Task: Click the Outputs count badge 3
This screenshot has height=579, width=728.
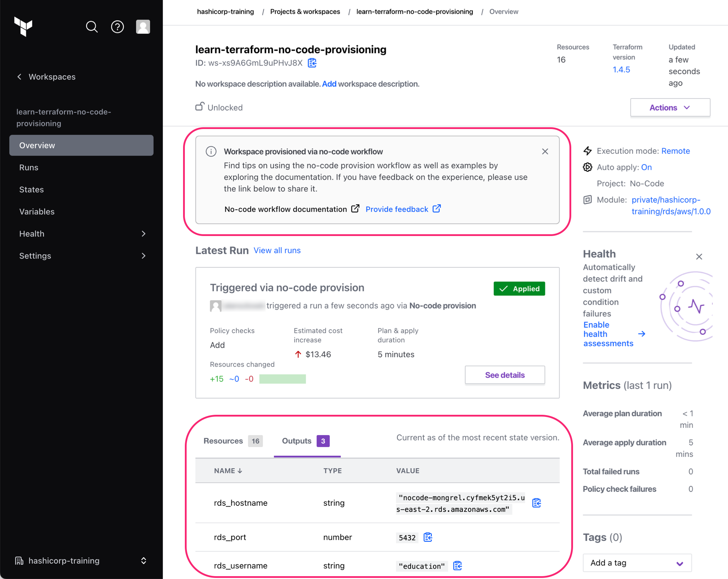Action: coord(323,441)
